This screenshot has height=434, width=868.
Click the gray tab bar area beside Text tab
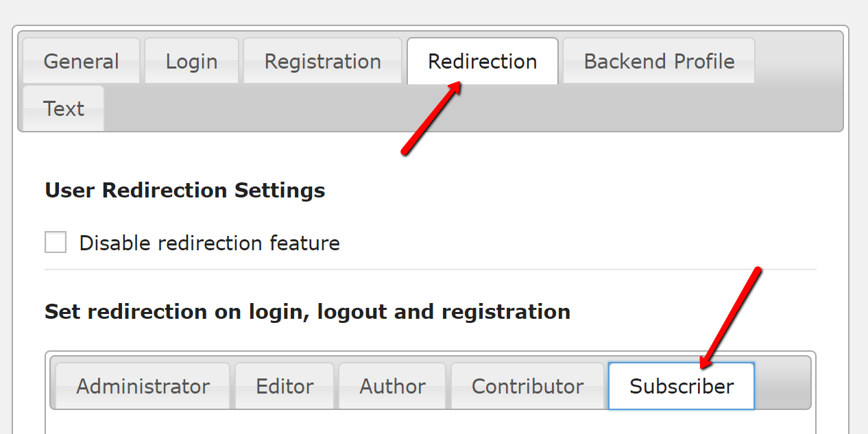pyautogui.click(x=472, y=108)
